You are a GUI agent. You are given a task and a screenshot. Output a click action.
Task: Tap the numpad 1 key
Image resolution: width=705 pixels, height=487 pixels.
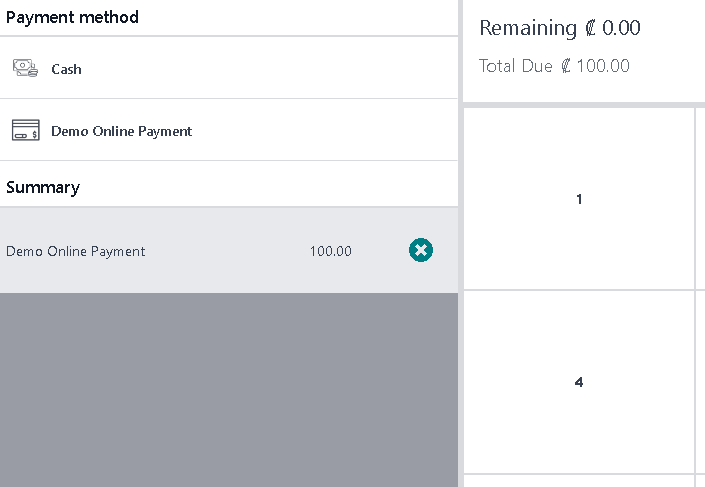(x=579, y=199)
